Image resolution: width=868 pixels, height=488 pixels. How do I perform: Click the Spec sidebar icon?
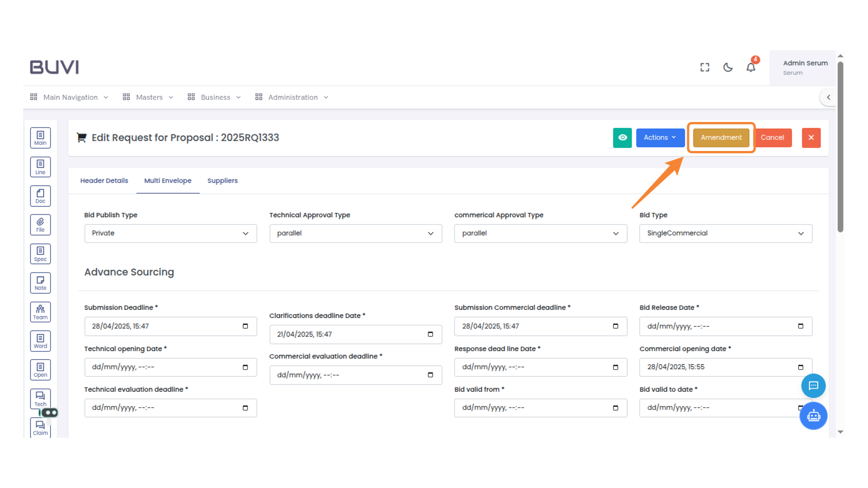(x=40, y=253)
